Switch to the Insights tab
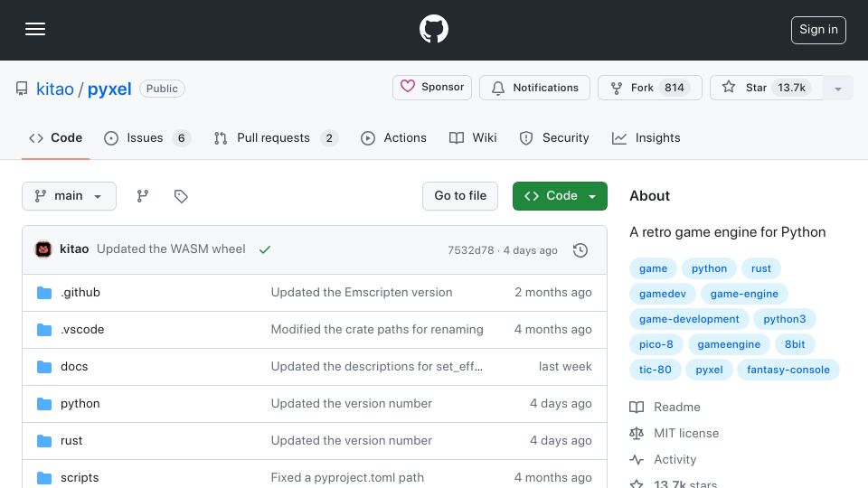This screenshot has width=868, height=488. point(646,137)
